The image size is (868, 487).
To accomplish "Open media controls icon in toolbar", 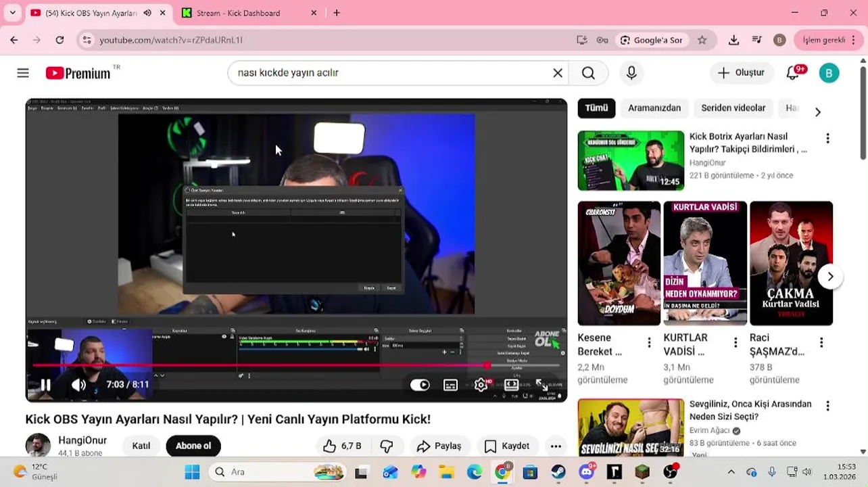I will tap(756, 40).
